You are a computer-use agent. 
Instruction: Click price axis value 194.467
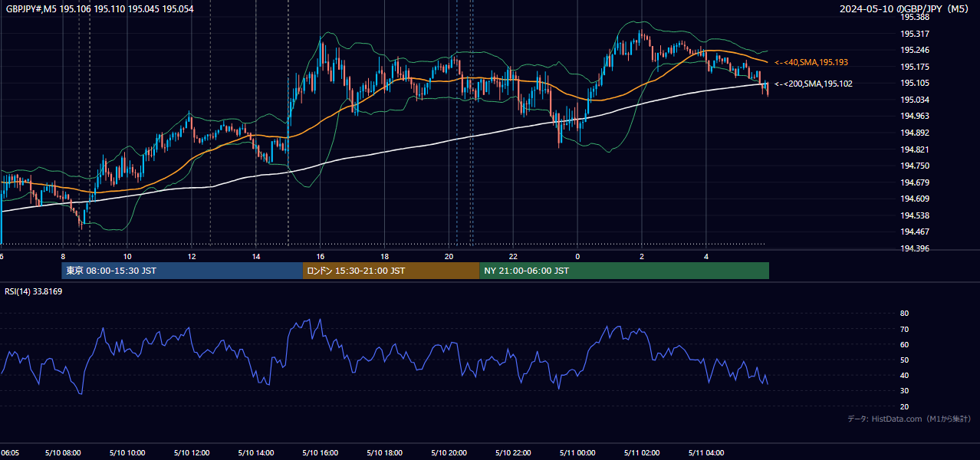pyautogui.click(x=914, y=232)
